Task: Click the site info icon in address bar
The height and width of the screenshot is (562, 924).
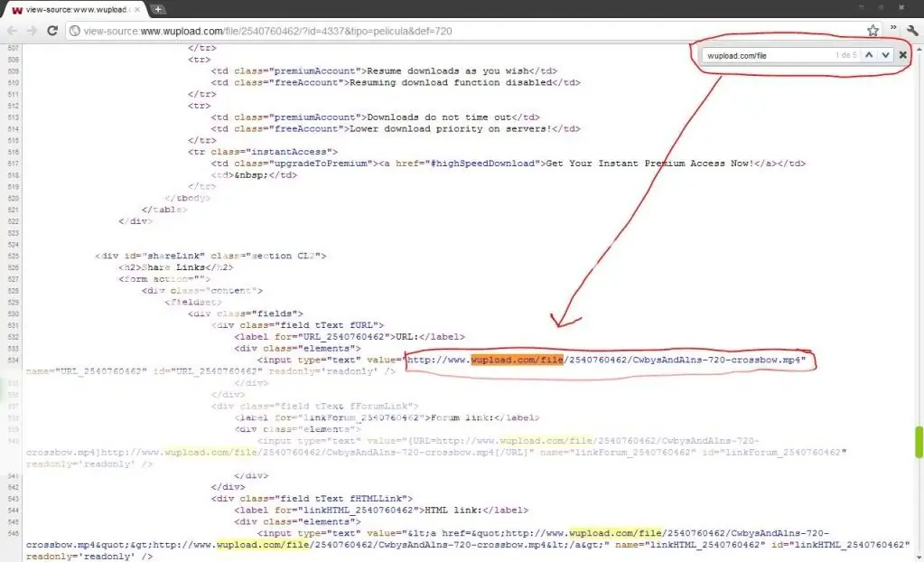Action: coord(75,31)
